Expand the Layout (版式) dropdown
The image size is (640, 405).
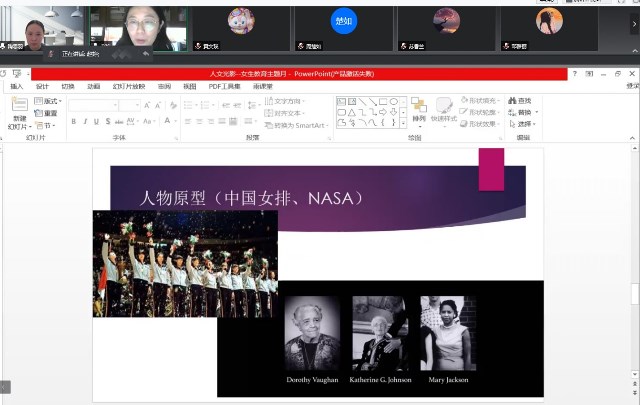click(x=47, y=101)
